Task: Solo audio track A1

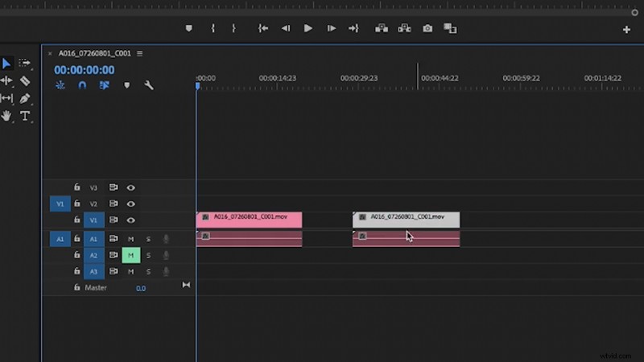Action: pos(148,239)
